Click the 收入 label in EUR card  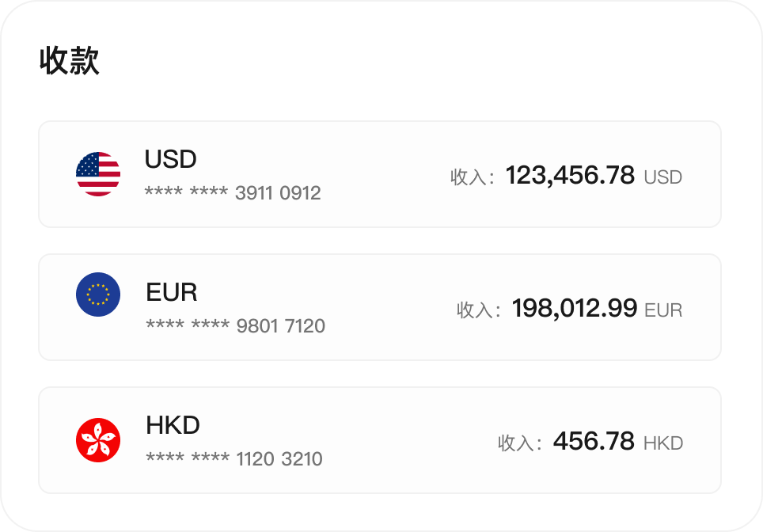pyautogui.click(x=477, y=310)
